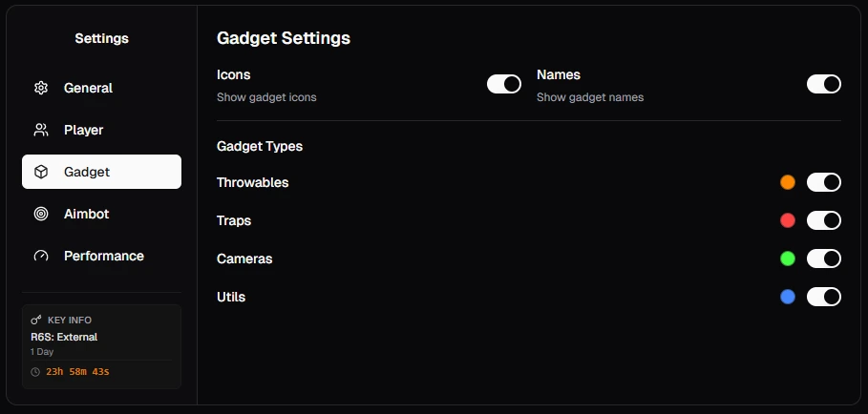Click the R6S: External key name
This screenshot has height=414, width=868.
coord(64,337)
